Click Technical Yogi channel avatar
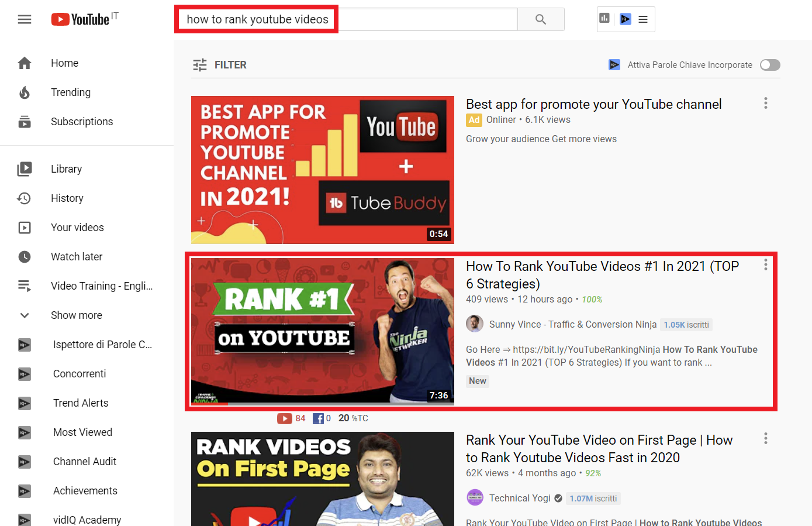Viewport: 812px width, 526px height. [475, 497]
